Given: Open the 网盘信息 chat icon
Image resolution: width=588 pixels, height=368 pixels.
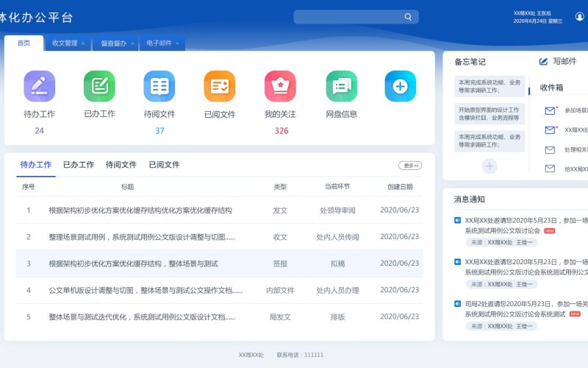Looking at the screenshot, I should (x=341, y=86).
